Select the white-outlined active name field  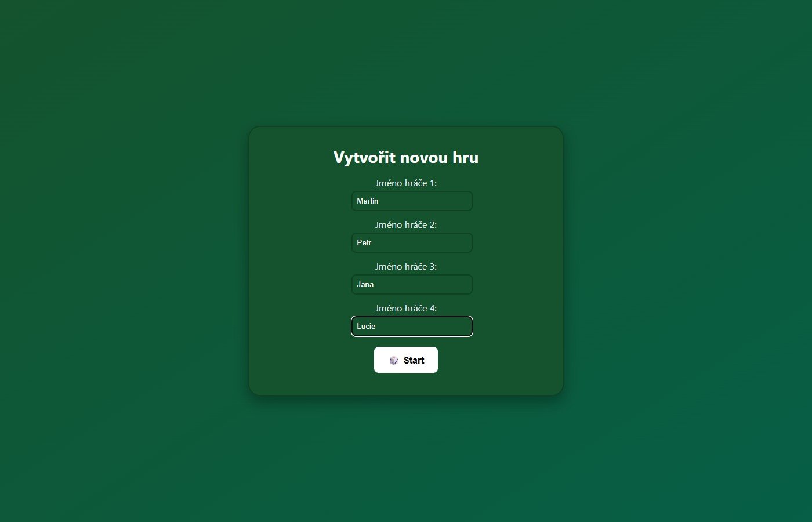click(412, 327)
